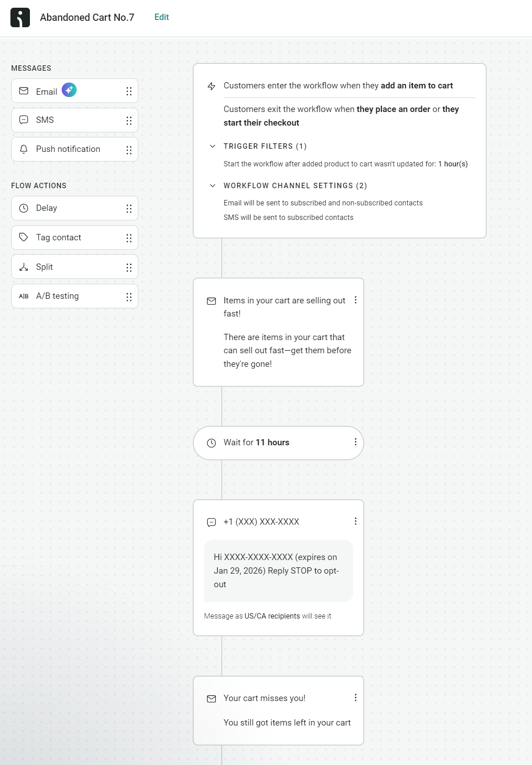Open menu on Your cart misses you email
532x765 pixels.
pos(356,697)
